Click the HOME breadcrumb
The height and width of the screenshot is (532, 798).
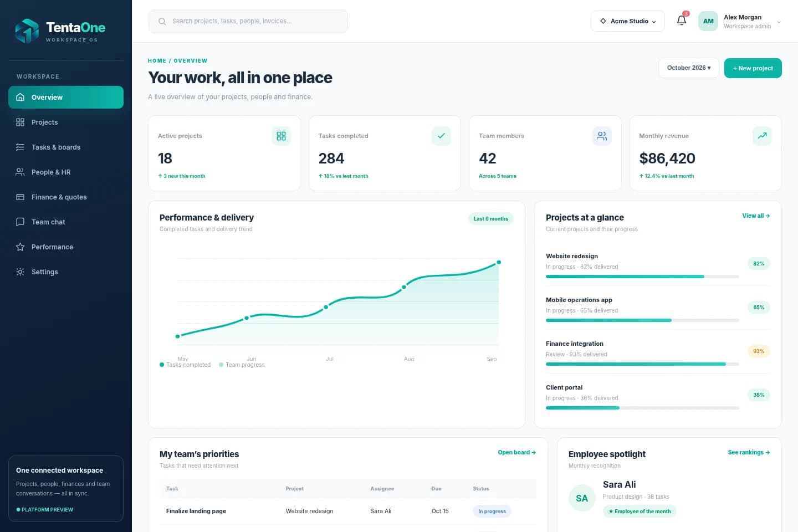tap(157, 61)
